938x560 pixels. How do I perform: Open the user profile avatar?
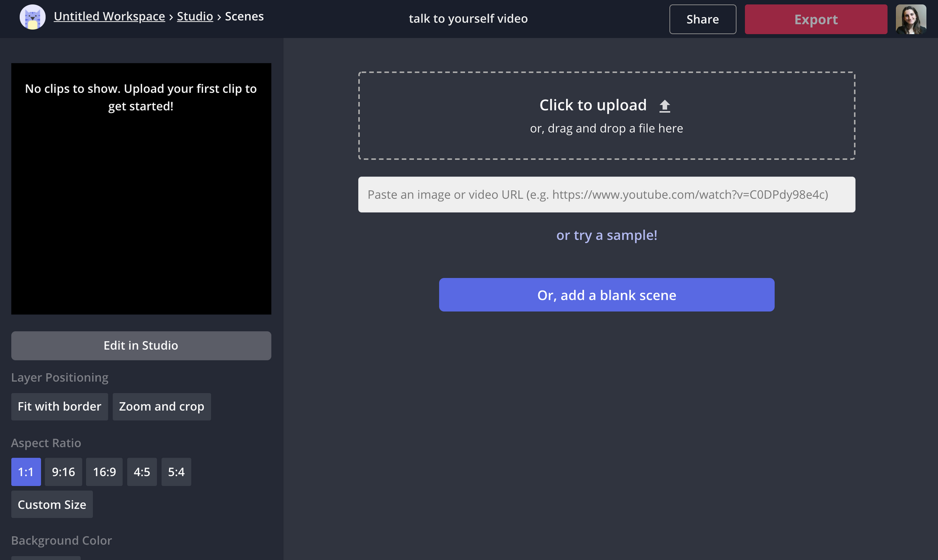click(910, 19)
